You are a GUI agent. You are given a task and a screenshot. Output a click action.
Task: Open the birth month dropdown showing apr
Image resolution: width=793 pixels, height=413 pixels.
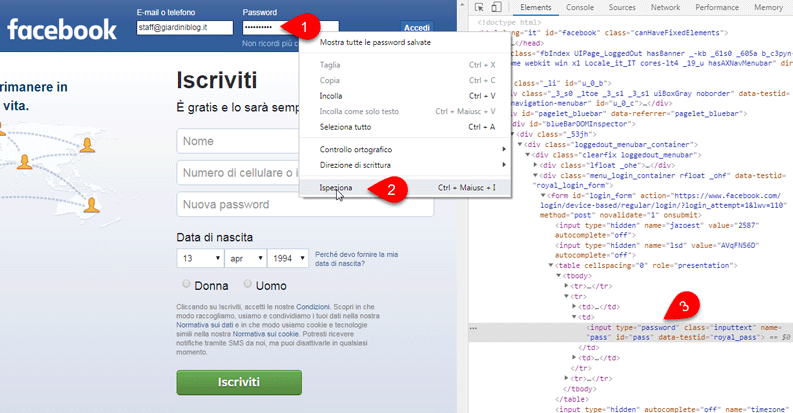(x=246, y=258)
